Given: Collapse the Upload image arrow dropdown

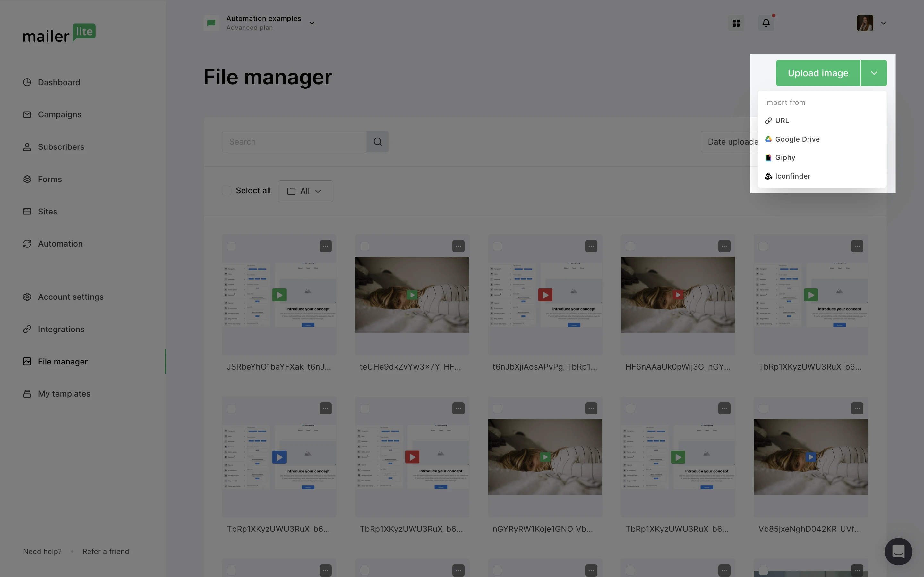Looking at the screenshot, I should point(874,73).
